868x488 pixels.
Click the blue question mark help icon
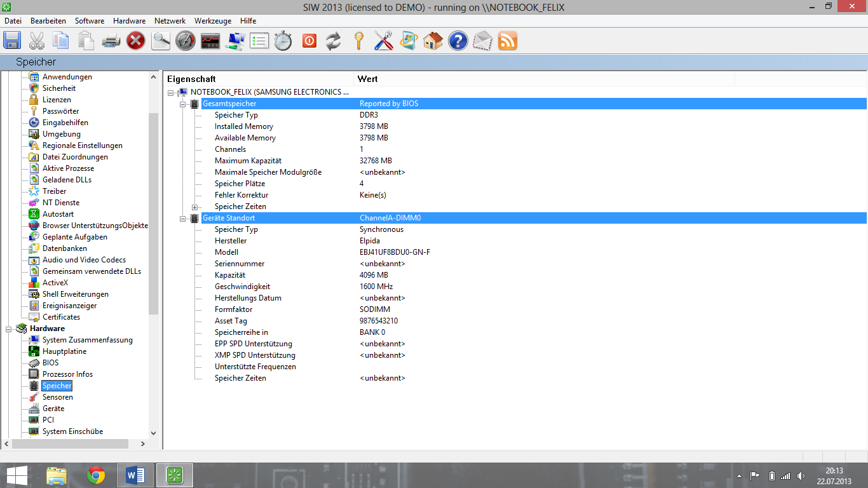pos(458,41)
